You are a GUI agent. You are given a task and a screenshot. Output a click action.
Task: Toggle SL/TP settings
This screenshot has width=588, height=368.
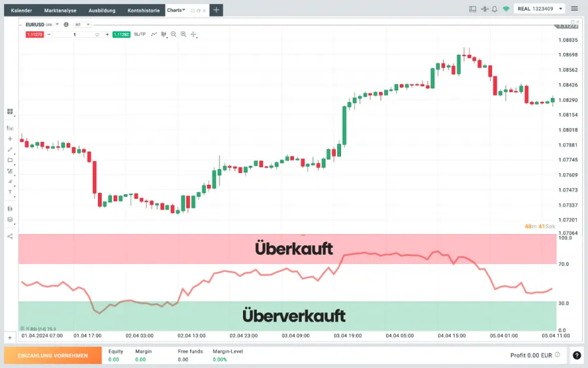tap(140, 34)
